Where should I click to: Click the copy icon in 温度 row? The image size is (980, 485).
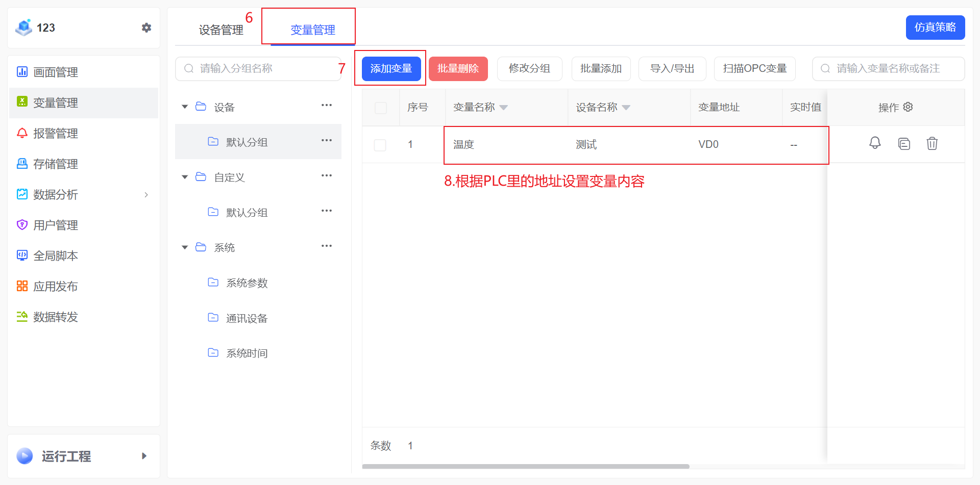pyautogui.click(x=904, y=144)
